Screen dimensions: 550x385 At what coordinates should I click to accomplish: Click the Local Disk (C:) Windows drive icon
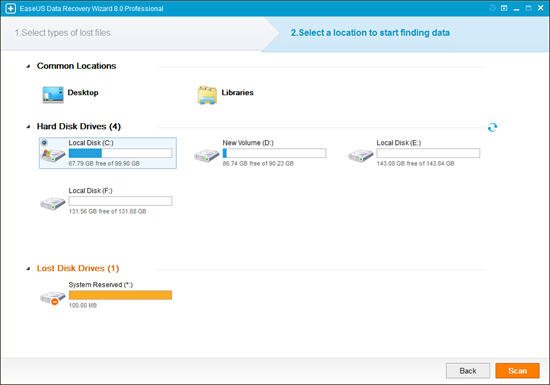[x=53, y=155]
